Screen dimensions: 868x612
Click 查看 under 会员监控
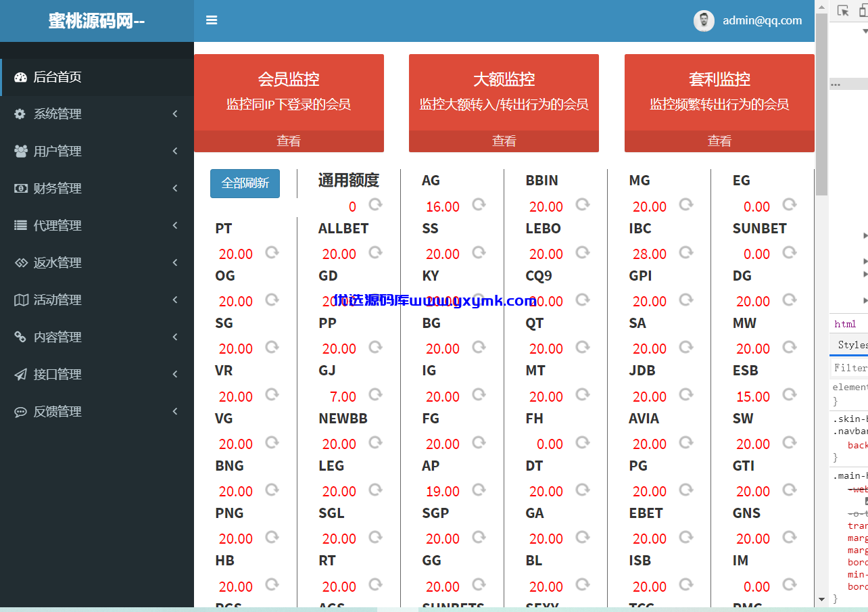[x=289, y=141]
